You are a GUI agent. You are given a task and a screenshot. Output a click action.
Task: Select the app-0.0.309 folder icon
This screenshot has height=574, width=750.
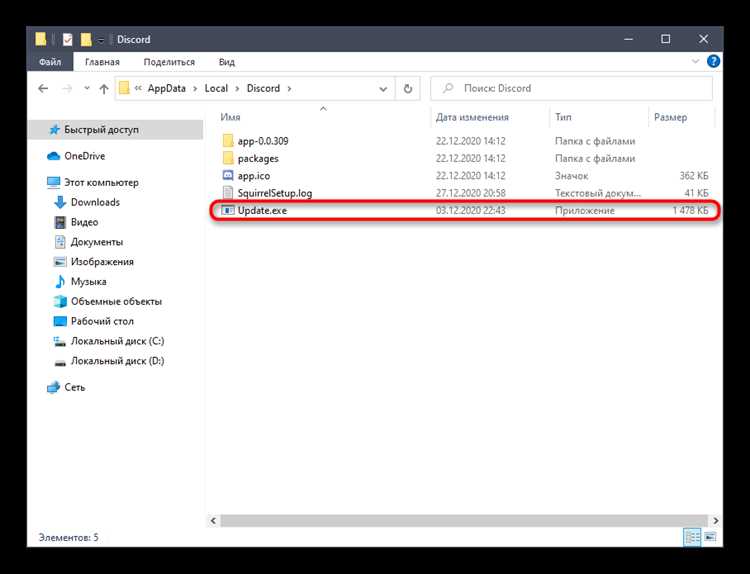click(228, 141)
